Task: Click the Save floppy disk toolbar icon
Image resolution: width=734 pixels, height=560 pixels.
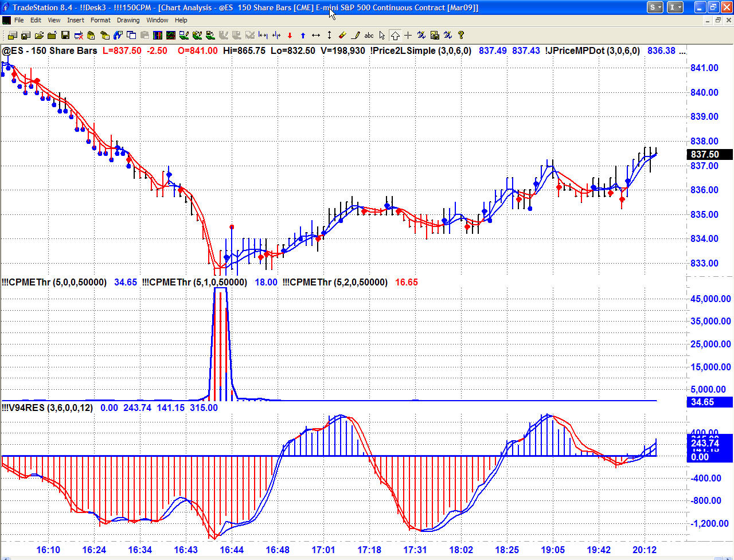Action: [65, 36]
